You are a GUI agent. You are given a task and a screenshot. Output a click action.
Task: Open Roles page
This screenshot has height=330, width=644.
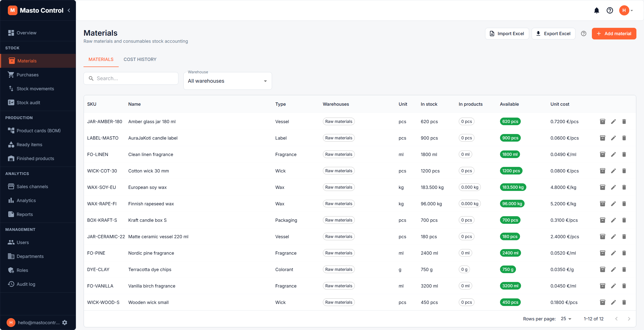pyautogui.click(x=38, y=270)
